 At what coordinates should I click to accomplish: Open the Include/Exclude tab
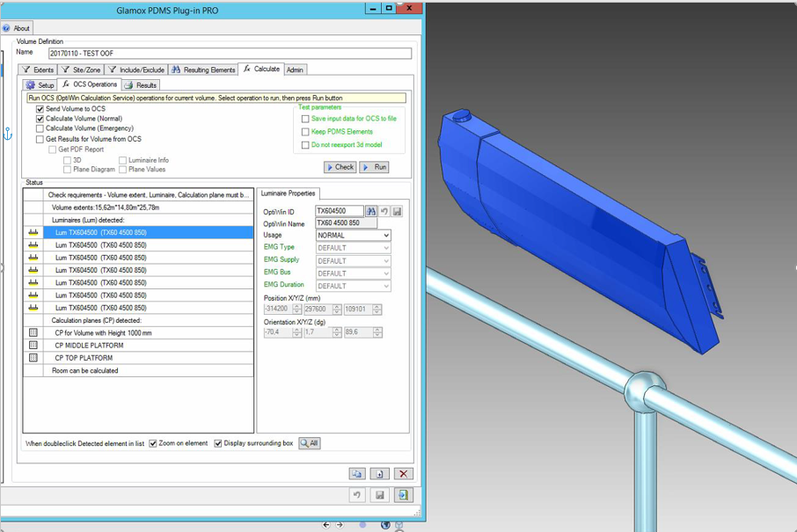pos(136,69)
